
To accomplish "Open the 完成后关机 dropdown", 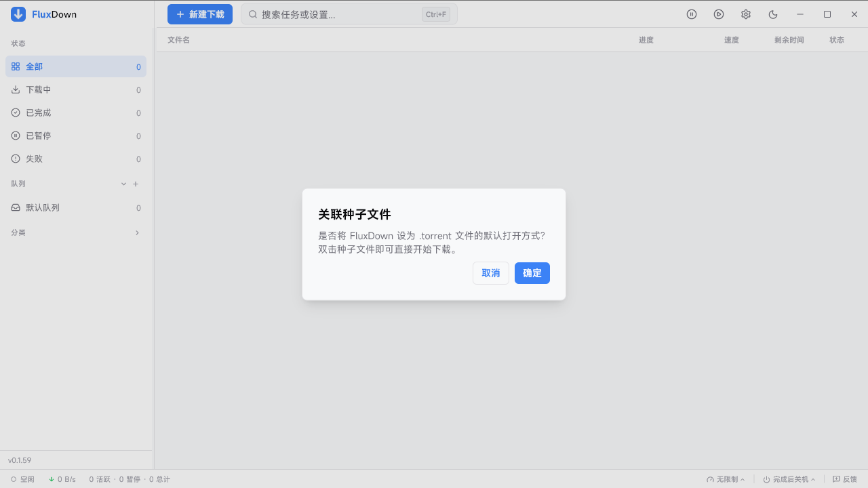I will pyautogui.click(x=789, y=479).
